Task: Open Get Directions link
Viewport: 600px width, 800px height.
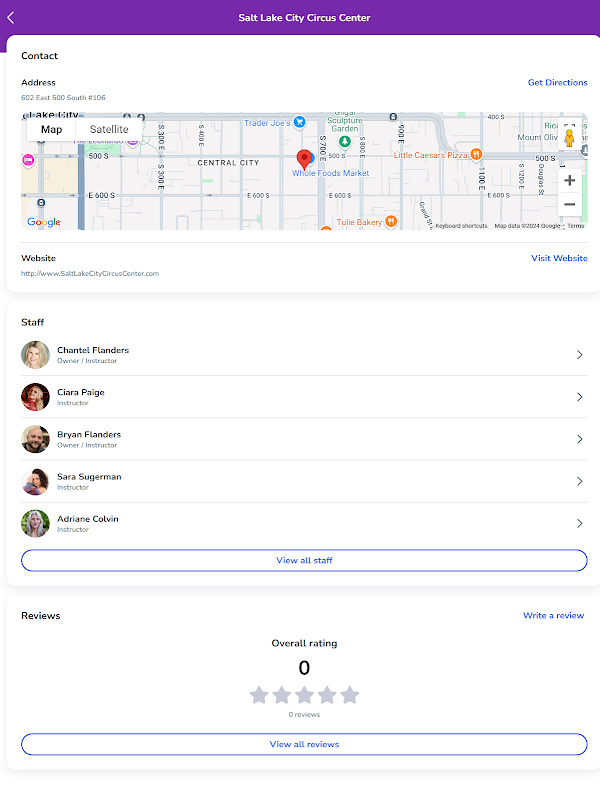Action: [558, 83]
